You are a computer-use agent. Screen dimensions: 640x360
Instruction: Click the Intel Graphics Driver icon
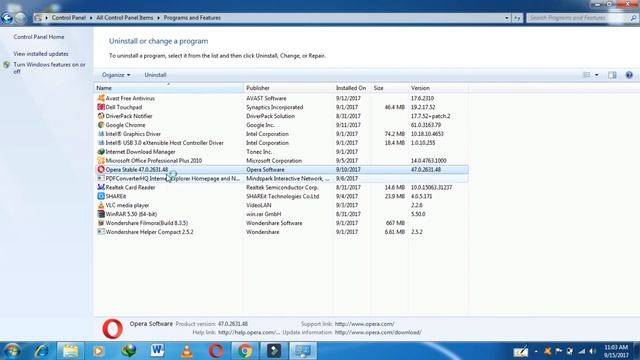click(x=101, y=134)
